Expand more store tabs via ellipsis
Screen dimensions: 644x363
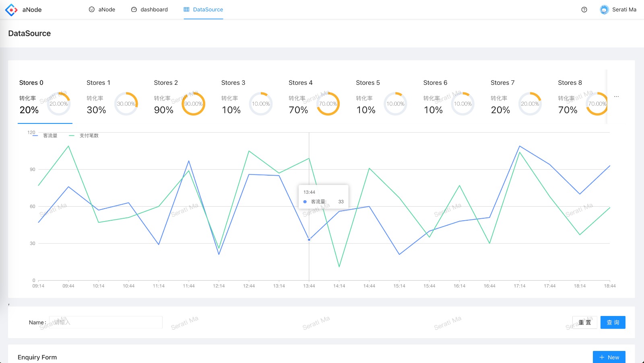tap(616, 96)
